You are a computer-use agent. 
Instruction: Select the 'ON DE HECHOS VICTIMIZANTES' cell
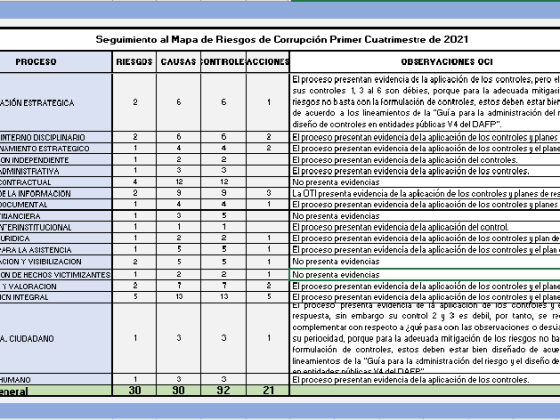click(x=56, y=275)
